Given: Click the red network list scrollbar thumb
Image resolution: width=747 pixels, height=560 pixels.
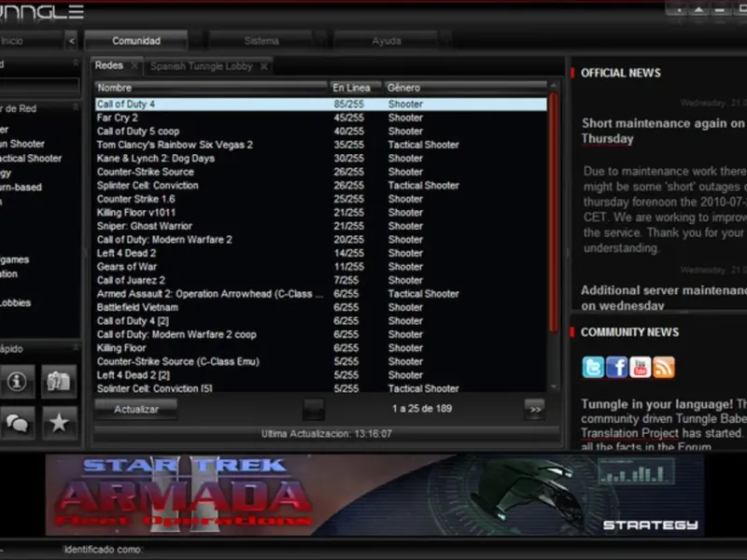Looking at the screenshot, I should point(553,212).
